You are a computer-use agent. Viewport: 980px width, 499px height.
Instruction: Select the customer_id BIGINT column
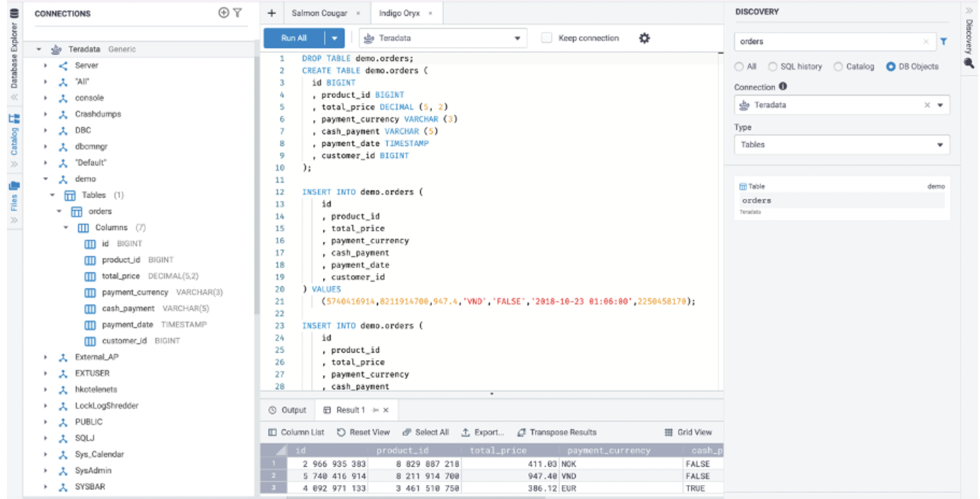point(140,341)
